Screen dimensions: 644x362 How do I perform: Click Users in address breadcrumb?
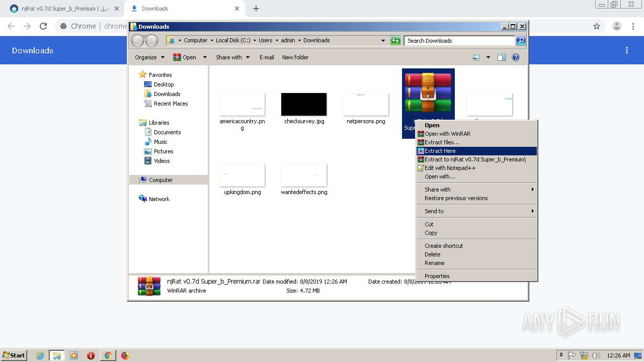pos(265,40)
